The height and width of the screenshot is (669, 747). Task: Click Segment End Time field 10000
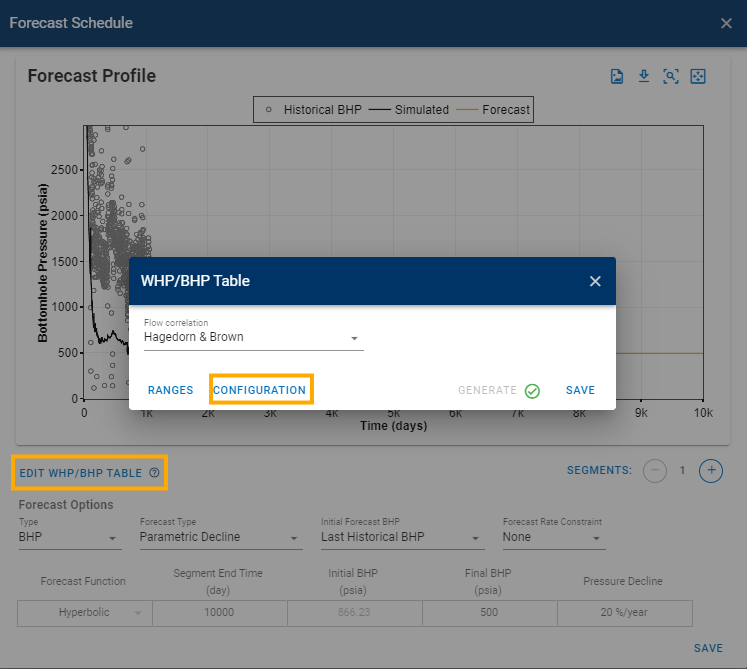[220, 613]
